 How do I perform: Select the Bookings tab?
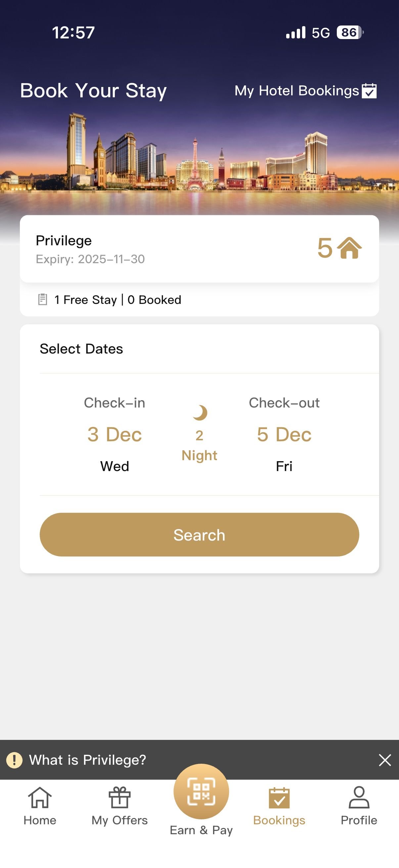(279, 805)
